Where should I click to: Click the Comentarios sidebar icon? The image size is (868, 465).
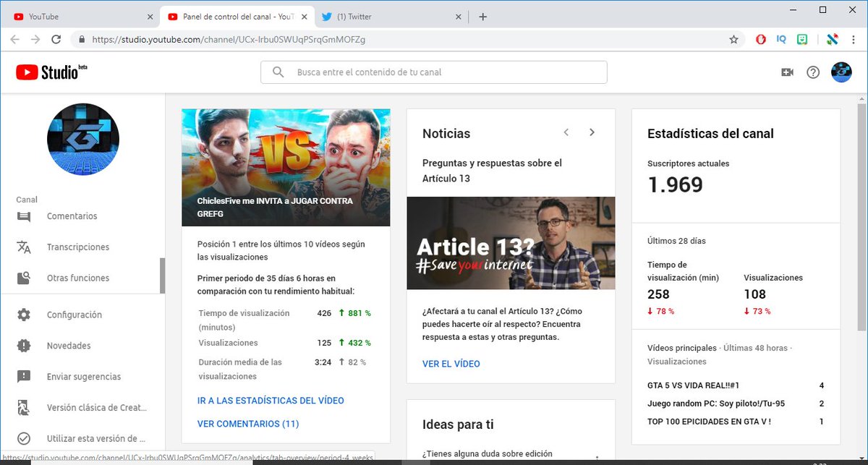point(24,216)
